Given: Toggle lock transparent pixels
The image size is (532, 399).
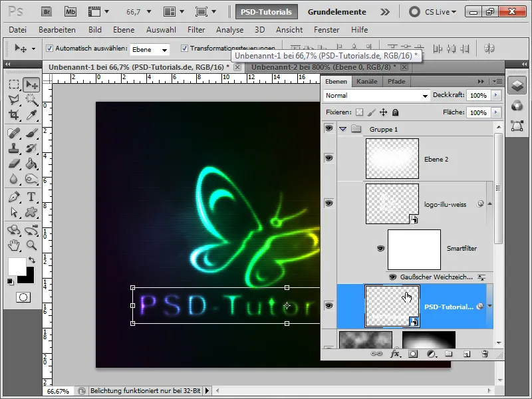Looking at the screenshot, I should (x=359, y=112).
